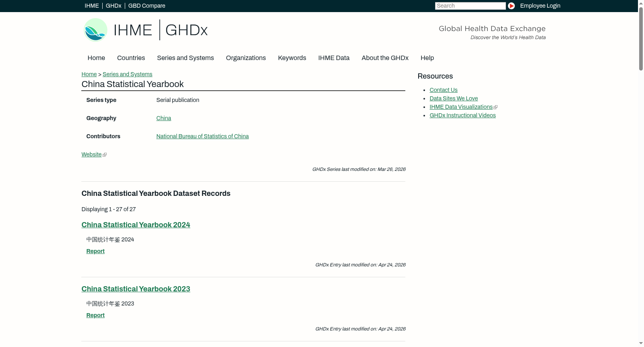644x347 pixels.
Task: Open the Organizations menu
Action: point(246,58)
